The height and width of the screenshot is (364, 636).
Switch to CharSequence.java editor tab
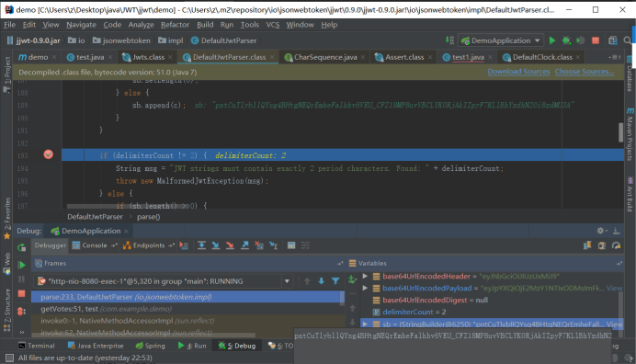coord(325,57)
